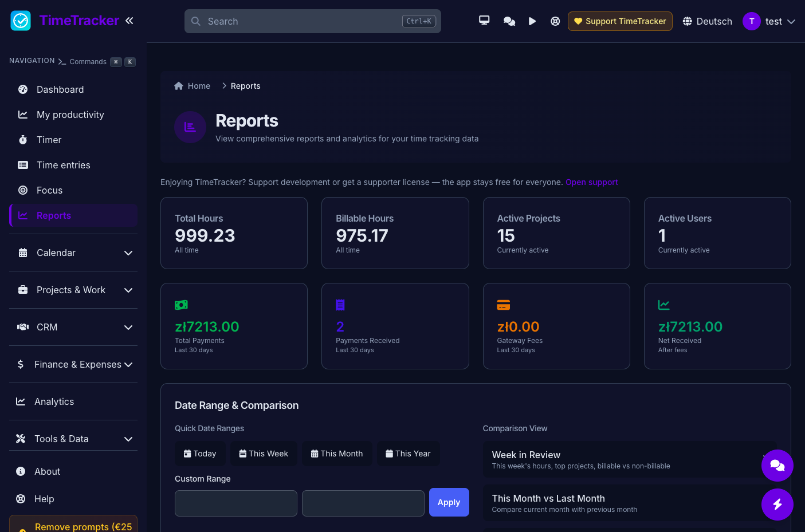The image size is (805, 532).
Task: Click the Home breadcrumb icon
Action: click(x=179, y=86)
